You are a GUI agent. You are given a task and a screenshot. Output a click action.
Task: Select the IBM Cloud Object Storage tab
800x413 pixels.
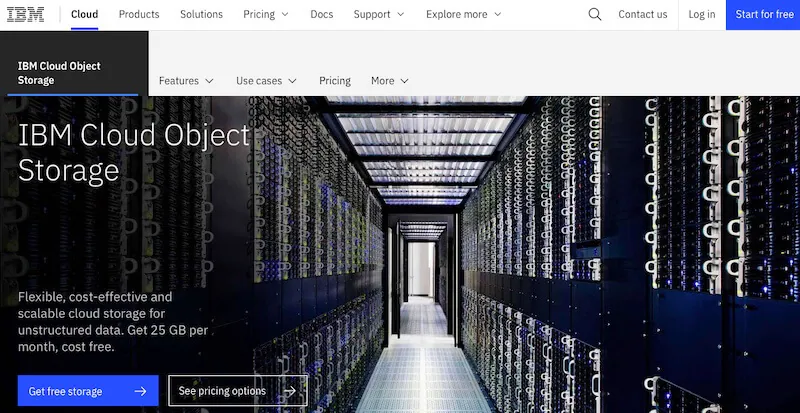[x=74, y=64]
